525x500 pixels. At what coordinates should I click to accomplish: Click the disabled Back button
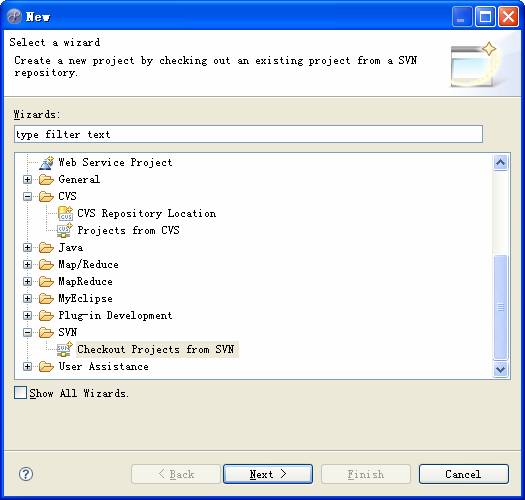pos(176,474)
